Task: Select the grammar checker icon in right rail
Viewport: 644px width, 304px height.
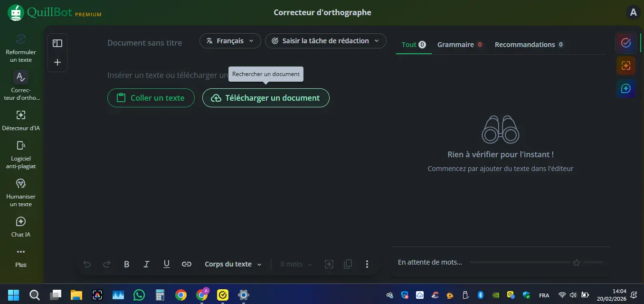Action: coord(626,43)
